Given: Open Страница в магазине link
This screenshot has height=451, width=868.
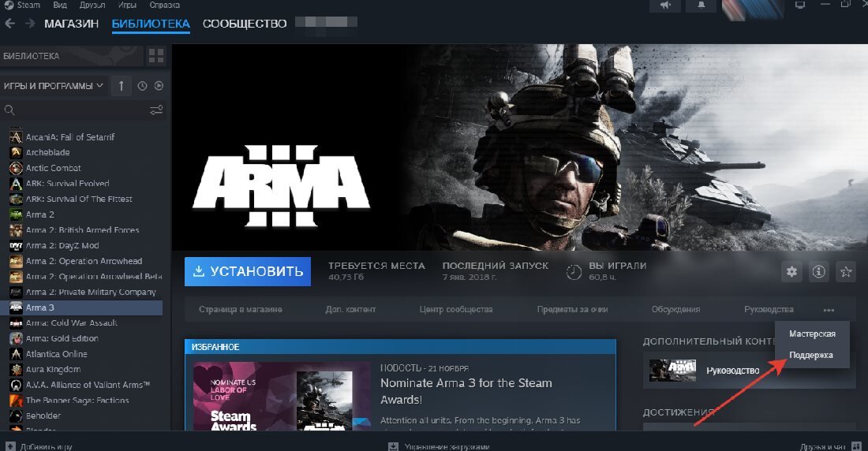Looking at the screenshot, I should point(240,309).
